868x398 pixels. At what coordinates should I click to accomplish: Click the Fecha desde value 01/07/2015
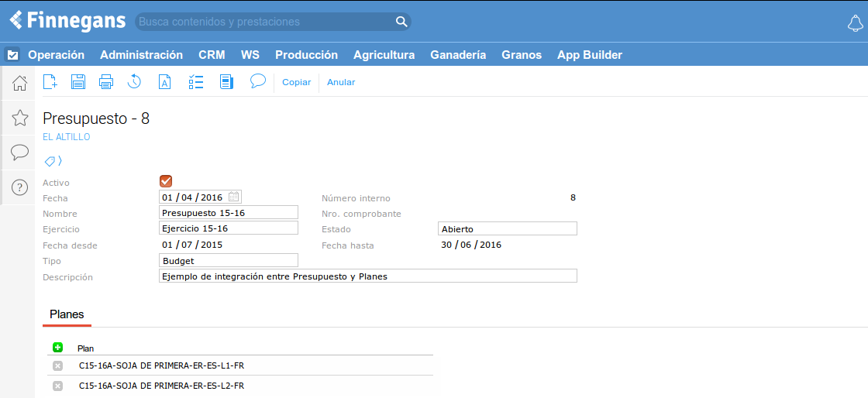[x=192, y=245]
